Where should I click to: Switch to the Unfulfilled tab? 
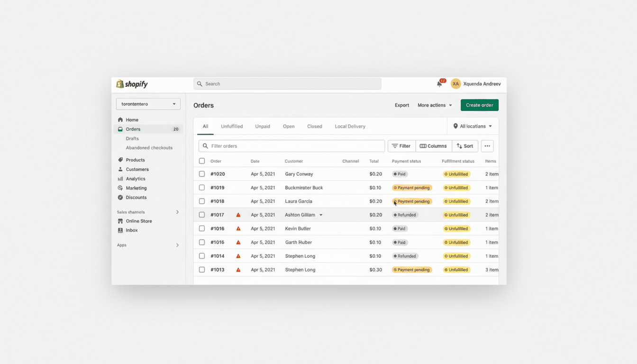pyautogui.click(x=232, y=127)
